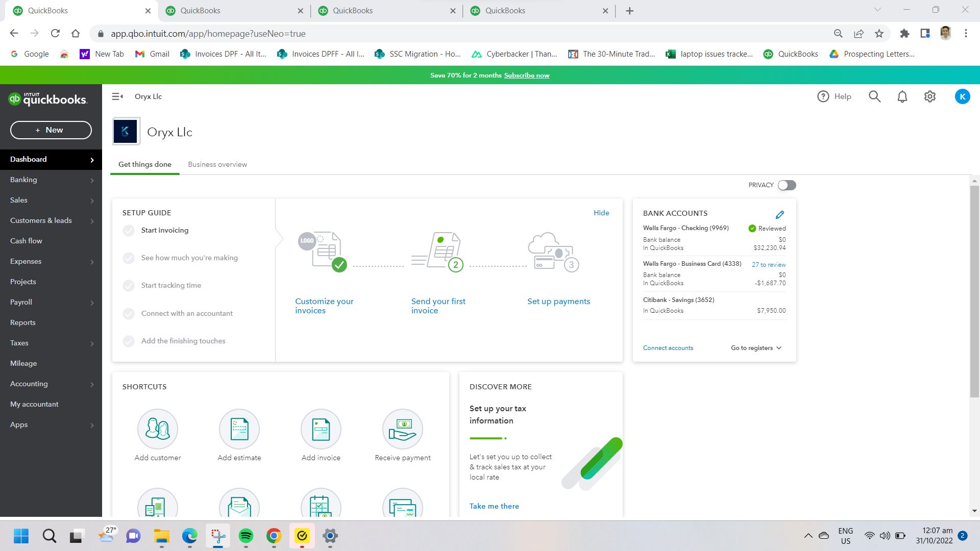Image resolution: width=980 pixels, height=551 pixels.
Task: Check the Connect with an accountant circle
Action: click(x=129, y=313)
